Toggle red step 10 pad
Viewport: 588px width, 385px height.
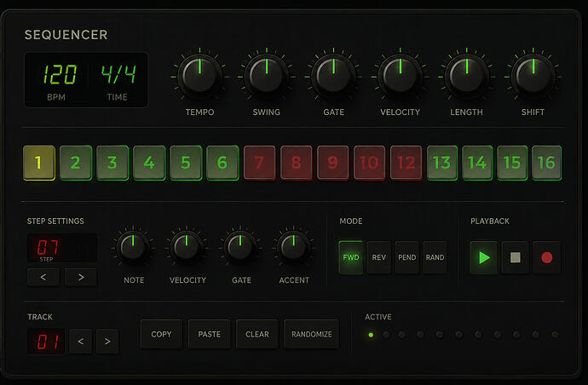coord(369,163)
